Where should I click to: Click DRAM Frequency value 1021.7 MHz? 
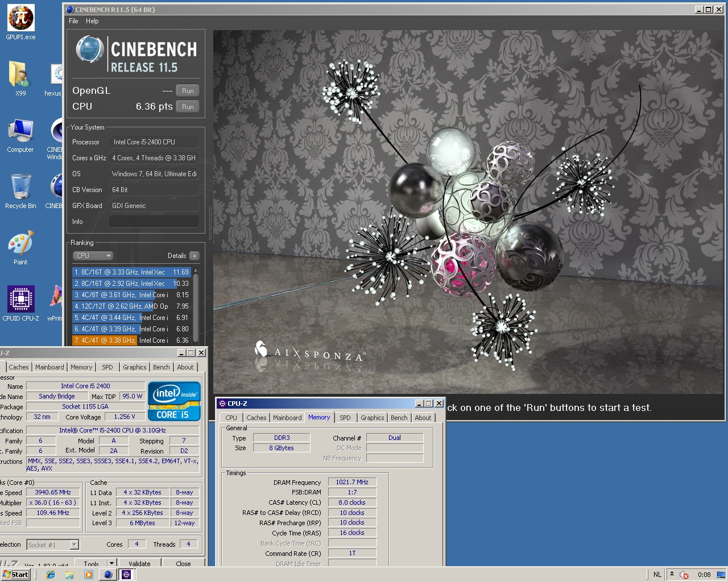(x=352, y=482)
